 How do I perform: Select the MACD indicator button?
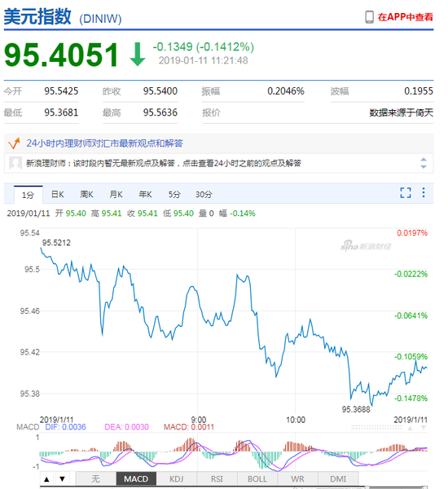coord(136,478)
